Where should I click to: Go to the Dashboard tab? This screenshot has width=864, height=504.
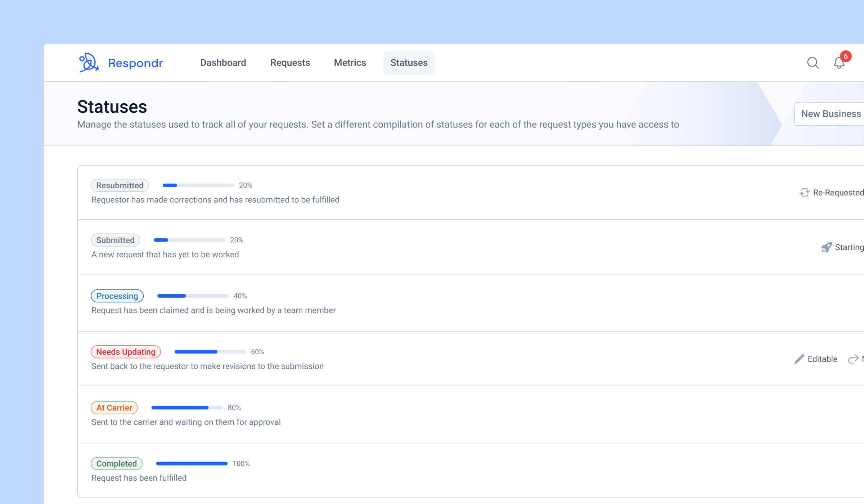[x=223, y=63]
